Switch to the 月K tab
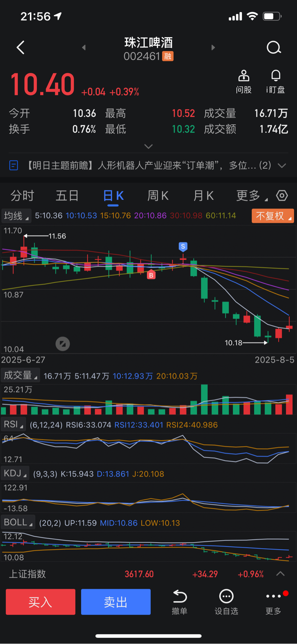297x644 pixels. point(203,196)
